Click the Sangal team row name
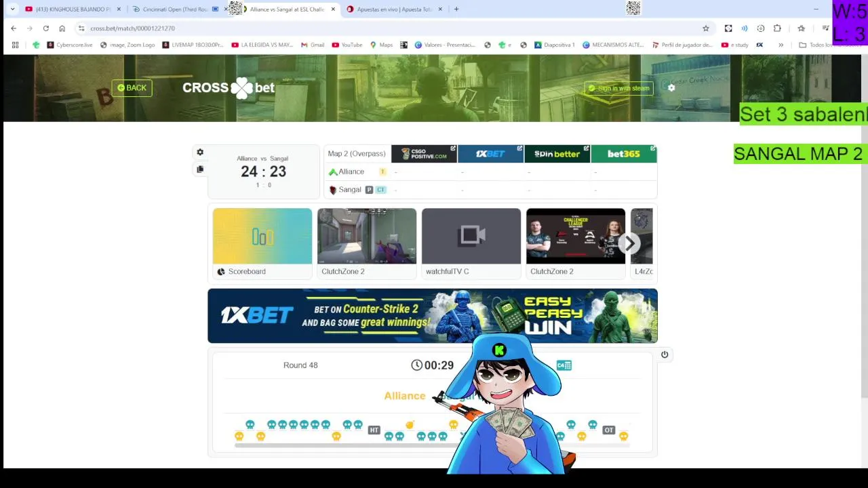The height and width of the screenshot is (488, 868). pos(350,190)
